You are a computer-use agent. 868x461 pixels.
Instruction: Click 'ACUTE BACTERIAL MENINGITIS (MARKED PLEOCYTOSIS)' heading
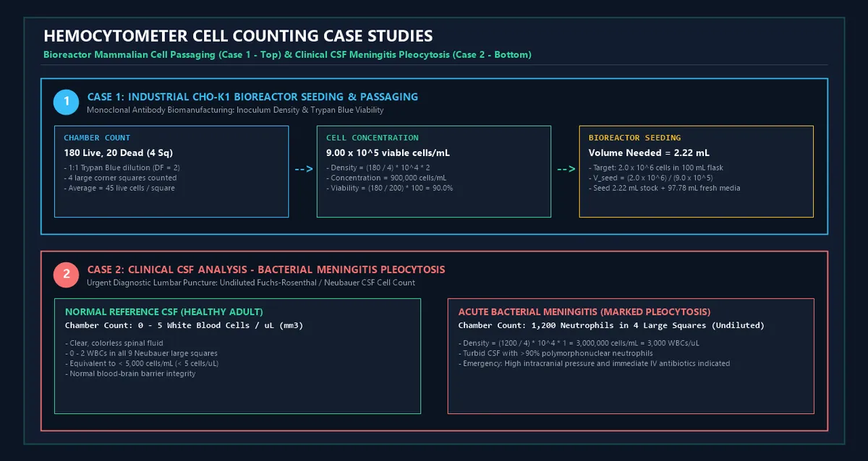(584, 312)
